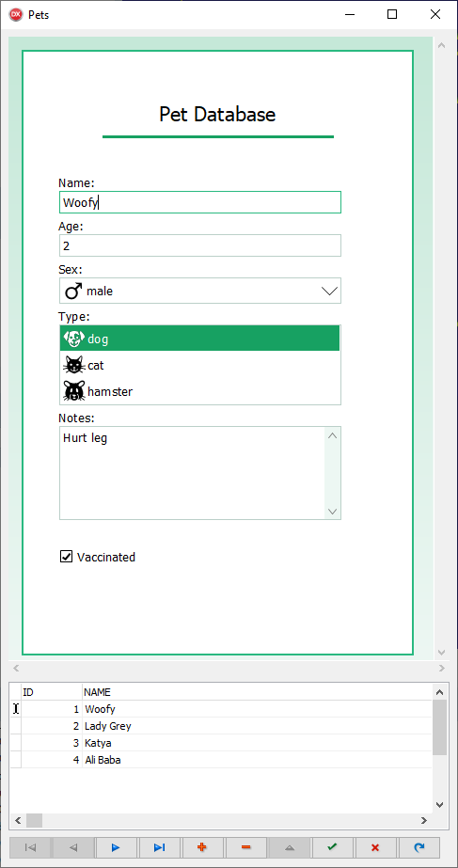Select cat in Type list
This screenshot has height=868, width=458.
pyautogui.click(x=199, y=366)
